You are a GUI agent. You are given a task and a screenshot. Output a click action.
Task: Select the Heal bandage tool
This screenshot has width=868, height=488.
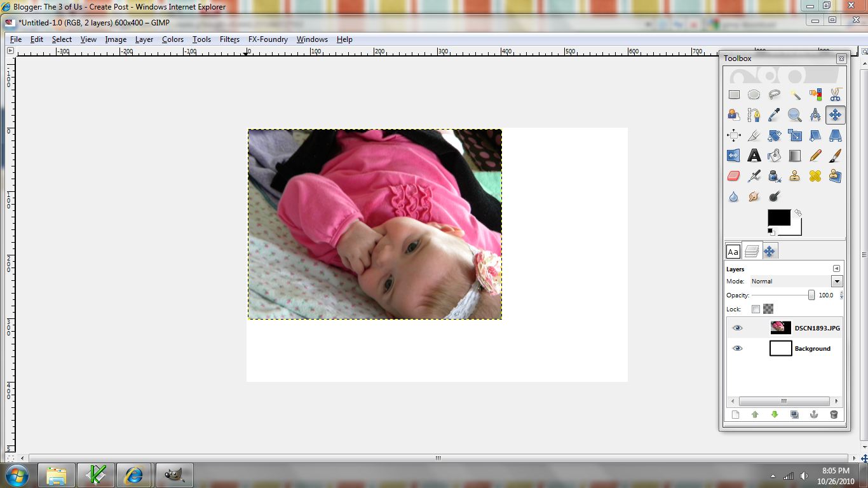point(815,176)
